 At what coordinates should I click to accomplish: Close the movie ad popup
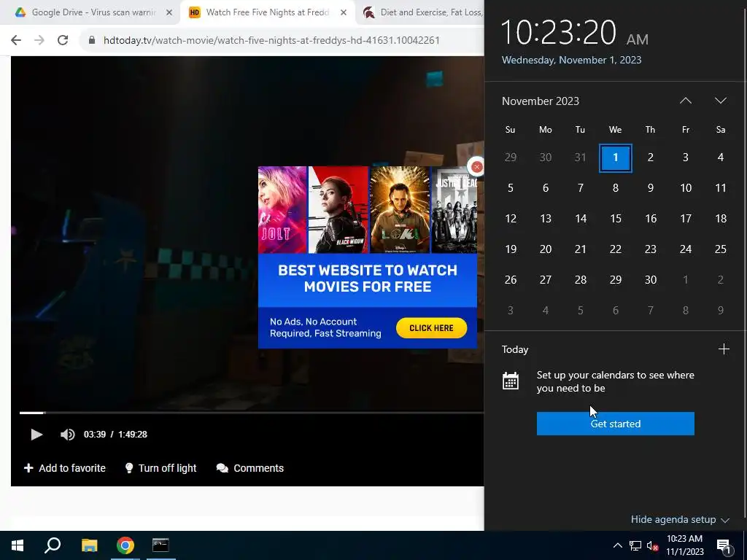tap(476, 167)
